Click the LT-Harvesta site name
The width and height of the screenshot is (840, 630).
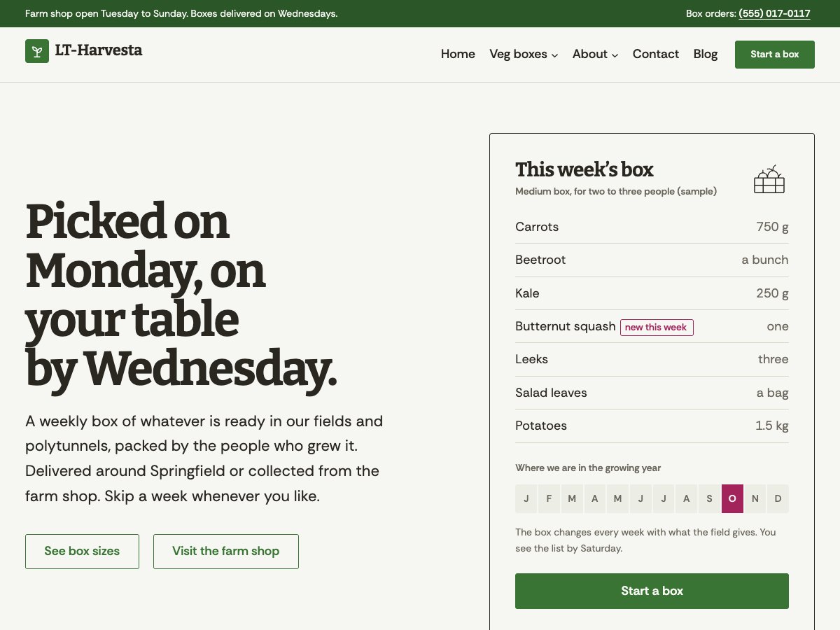tap(99, 50)
